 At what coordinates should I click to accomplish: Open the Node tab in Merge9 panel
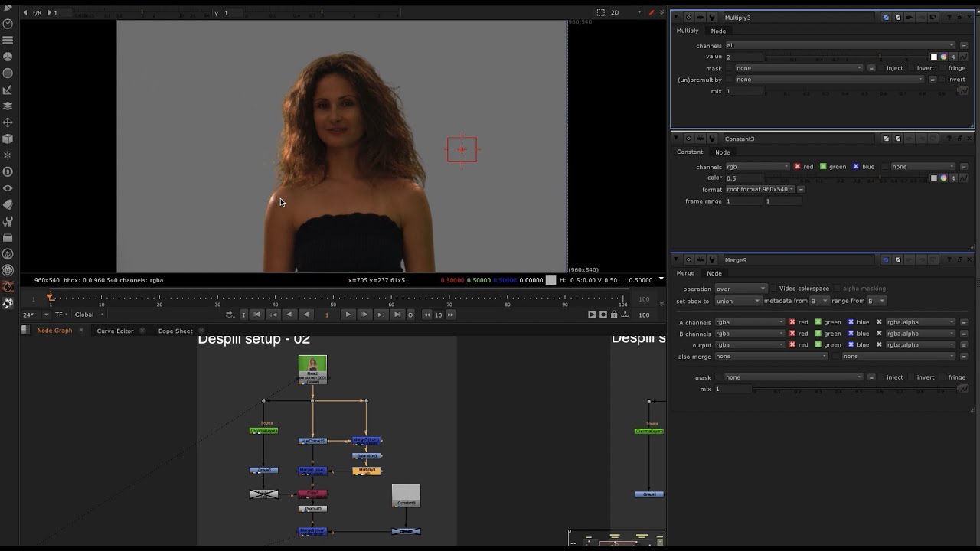(714, 273)
